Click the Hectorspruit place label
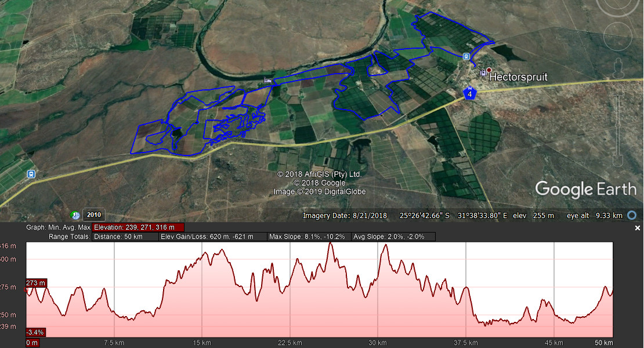Screen dimensions: 644x348 (518, 77)
